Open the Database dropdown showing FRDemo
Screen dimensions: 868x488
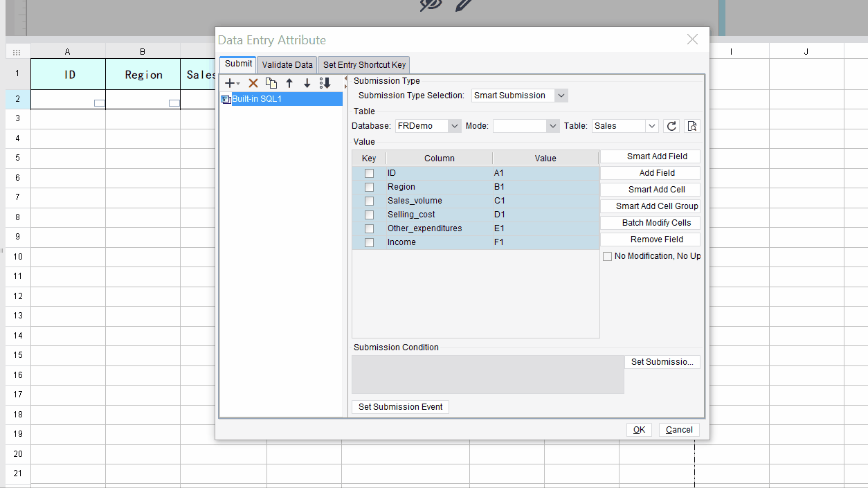click(x=454, y=125)
